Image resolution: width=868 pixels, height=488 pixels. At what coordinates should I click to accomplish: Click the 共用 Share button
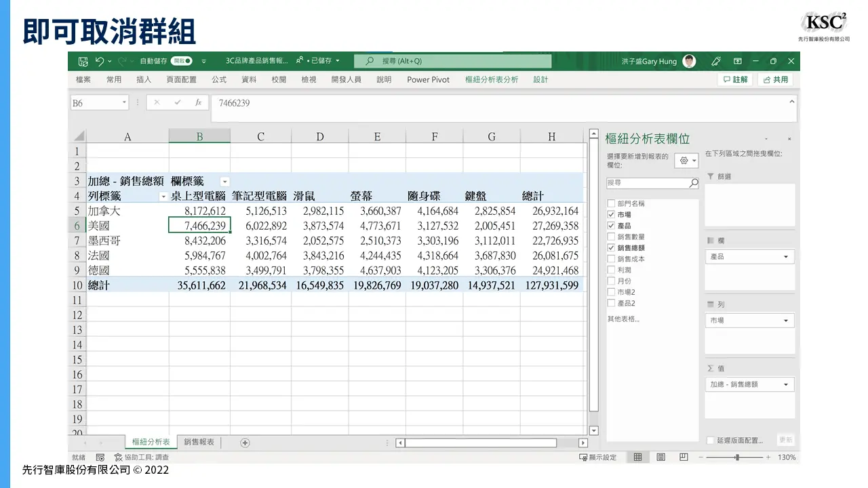(x=775, y=79)
